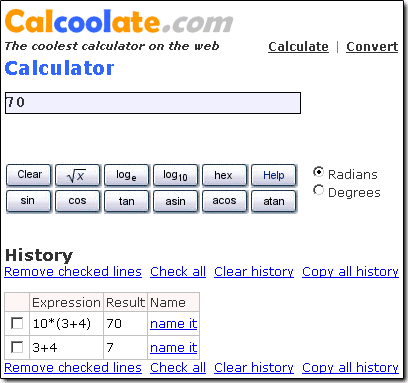
Task: Open the Convert page link
Action: 372,47
